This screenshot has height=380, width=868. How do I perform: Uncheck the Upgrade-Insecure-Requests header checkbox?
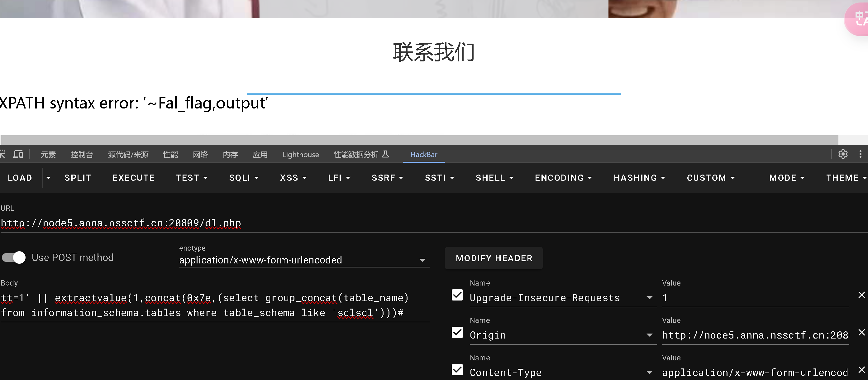pyautogui.click(x=457, y=295)
